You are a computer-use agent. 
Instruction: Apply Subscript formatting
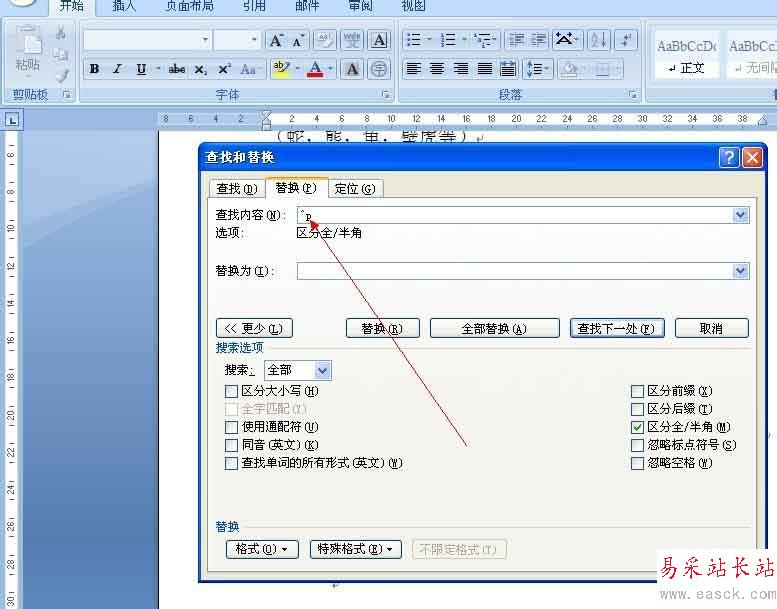pos(200,69)
